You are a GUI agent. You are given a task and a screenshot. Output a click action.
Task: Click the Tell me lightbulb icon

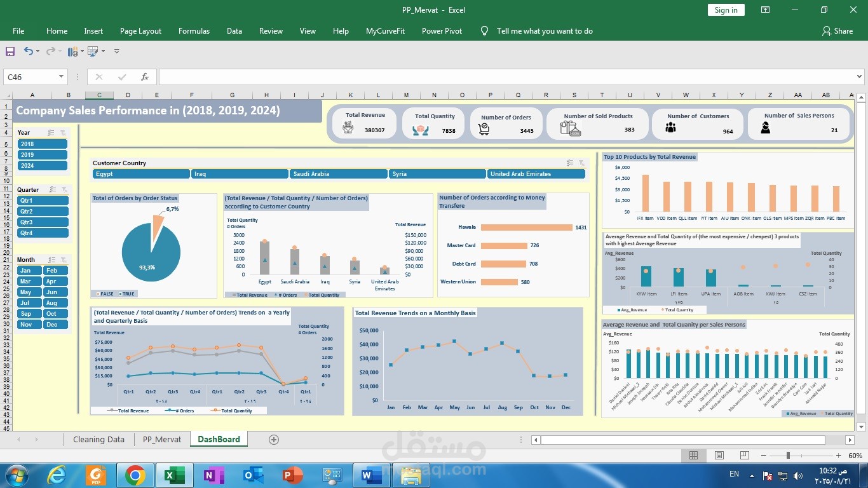click(484, 30)
